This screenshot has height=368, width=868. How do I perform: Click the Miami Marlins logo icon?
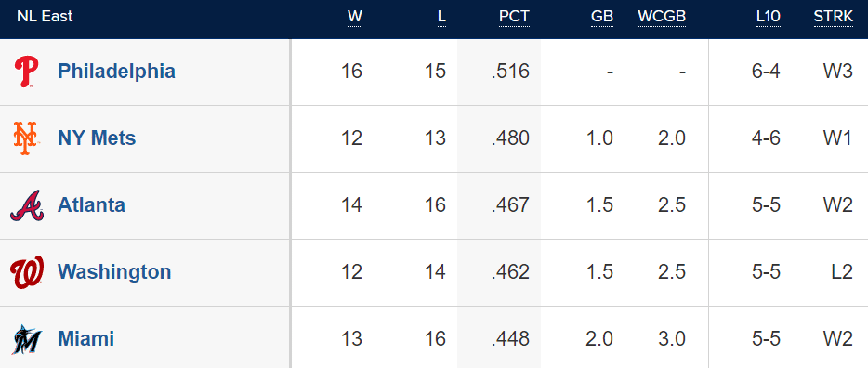click(x=27, y=339)
